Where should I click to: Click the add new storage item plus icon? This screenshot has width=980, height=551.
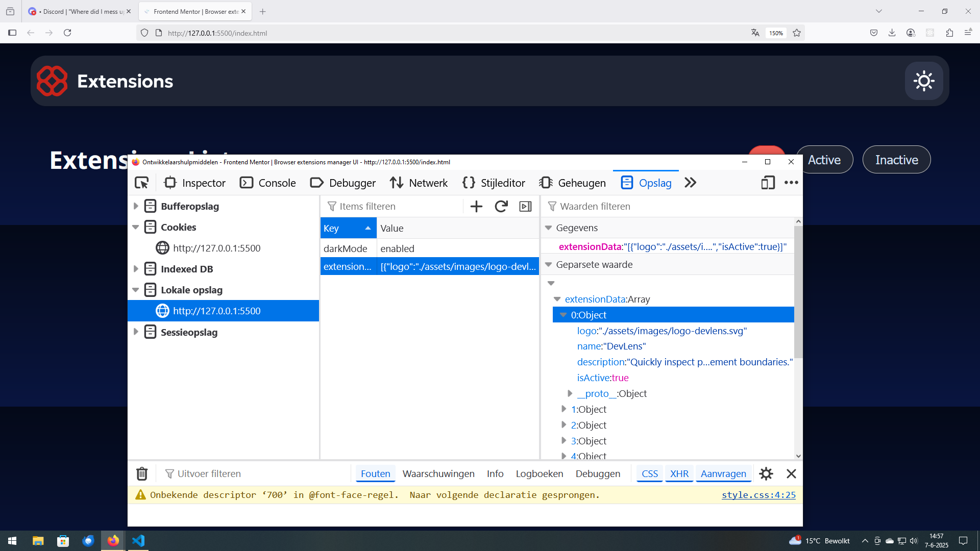click(x=476, y=206)
